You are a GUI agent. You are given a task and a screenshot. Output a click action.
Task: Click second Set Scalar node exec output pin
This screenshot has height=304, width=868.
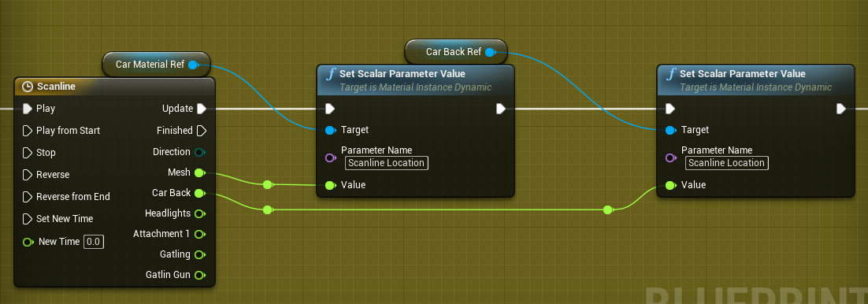841,109
